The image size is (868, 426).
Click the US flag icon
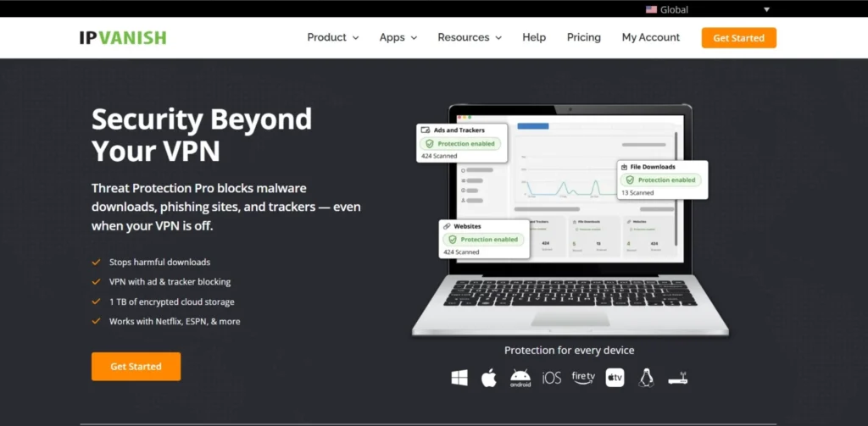click(x=651, y=9)
